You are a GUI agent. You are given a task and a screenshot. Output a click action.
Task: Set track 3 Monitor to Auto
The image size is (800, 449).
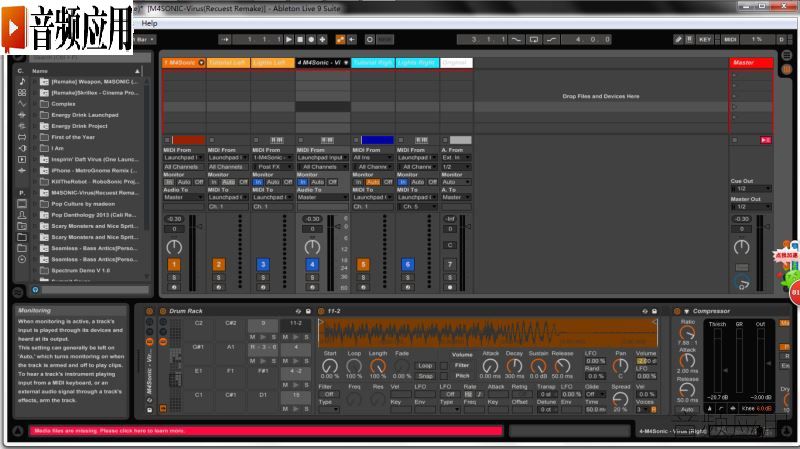(273, 182)
